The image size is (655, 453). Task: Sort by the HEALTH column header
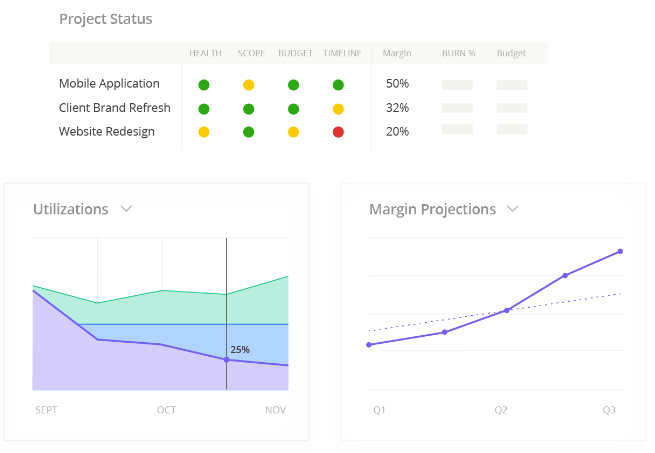pyautogui.click(x=205, y=53)
